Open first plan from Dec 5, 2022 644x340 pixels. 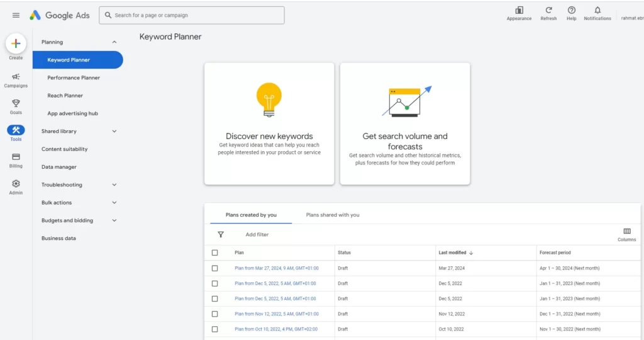[x=275, y=283]
